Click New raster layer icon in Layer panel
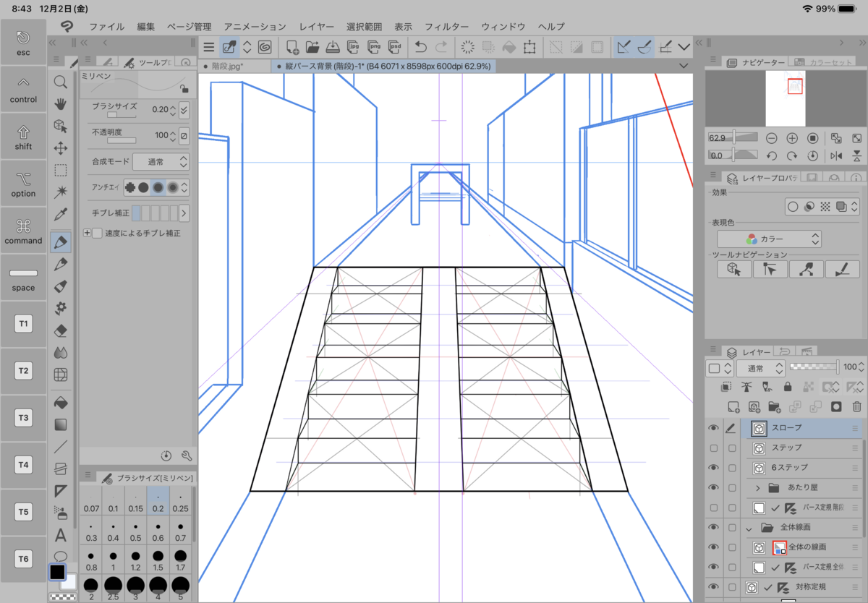This screenshot has height=603, width=868. point(733,406)
